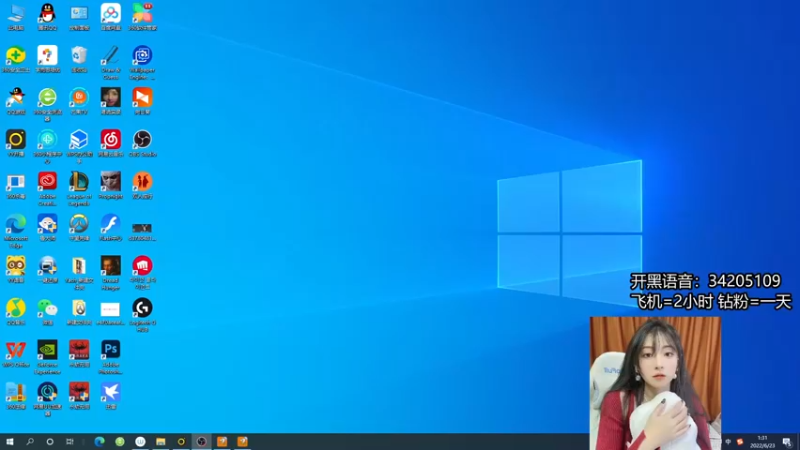Open the notification center icon

[787, 442]
